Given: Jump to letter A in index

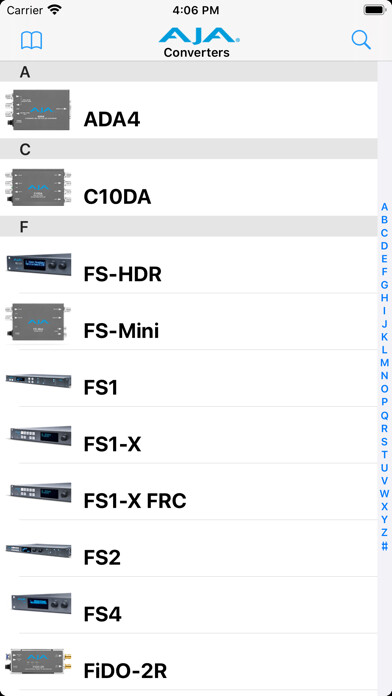Looking at the screenshot, I should coord(384,207).
